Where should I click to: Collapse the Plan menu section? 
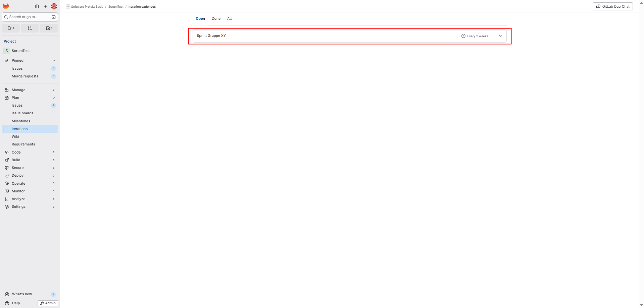[54, 98]
